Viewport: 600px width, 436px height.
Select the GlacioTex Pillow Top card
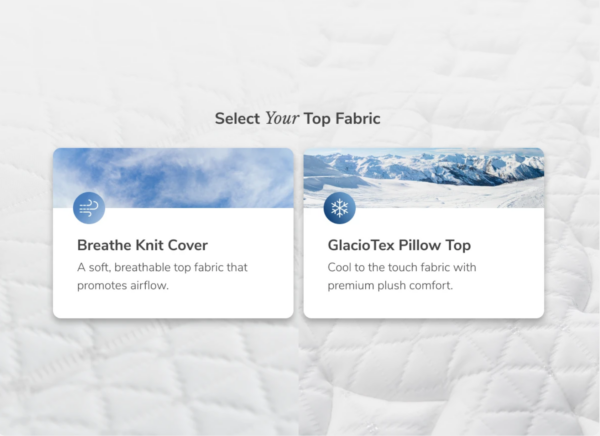tap(424, 233)
